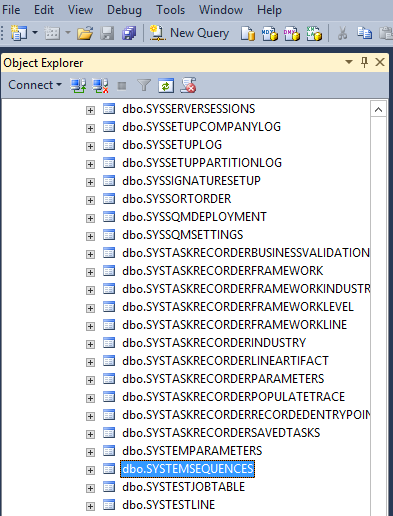Open the Connect dropdown in Object Explorer
The image size is (393, 516).
tap(35, 85)
